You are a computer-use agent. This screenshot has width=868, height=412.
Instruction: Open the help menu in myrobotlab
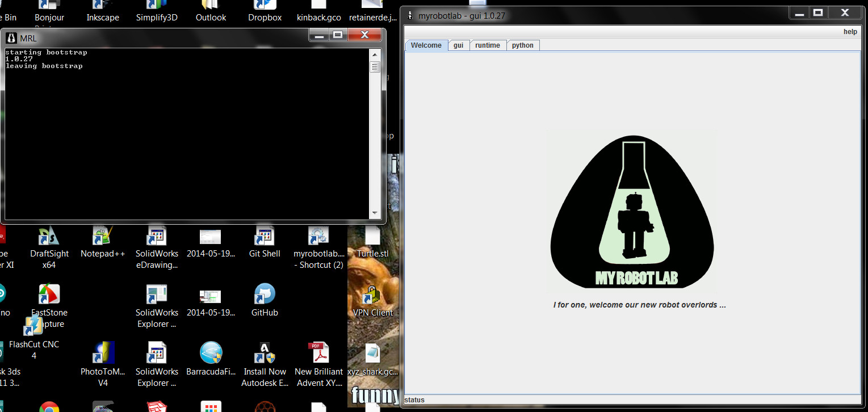click(x=850, y=32)
